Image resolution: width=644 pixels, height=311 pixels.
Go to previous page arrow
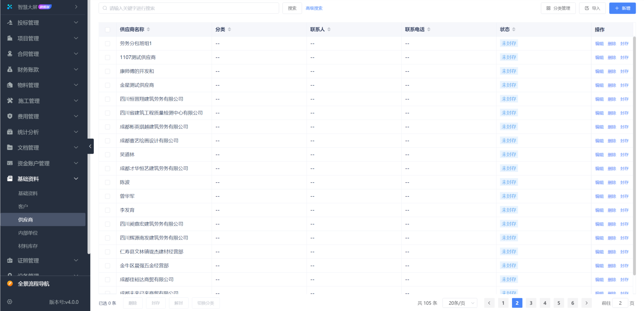click(489, 303)
